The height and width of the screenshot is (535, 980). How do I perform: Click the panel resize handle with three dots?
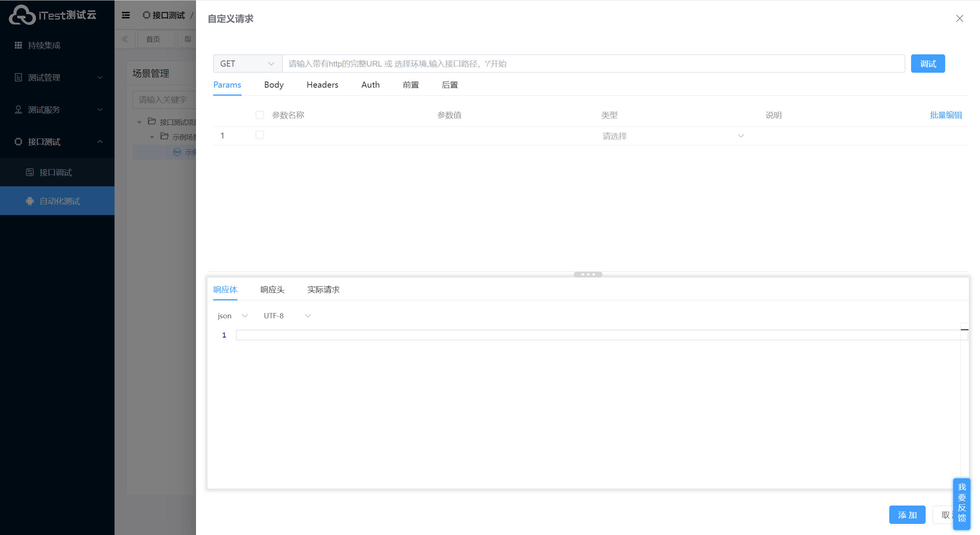pyautogui.click(x=588, y=274)
